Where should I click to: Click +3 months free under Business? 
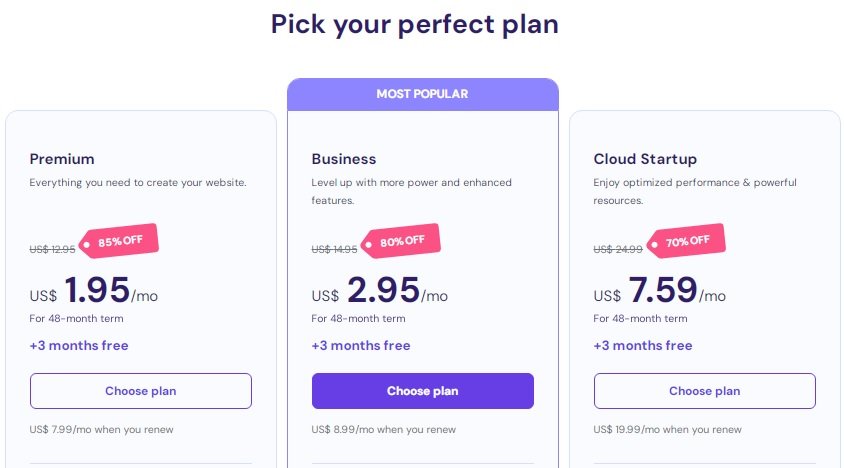361,346
